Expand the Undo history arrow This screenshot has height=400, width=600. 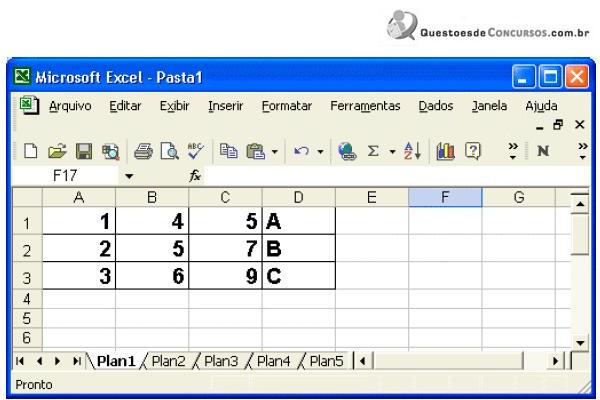point(320,152)
